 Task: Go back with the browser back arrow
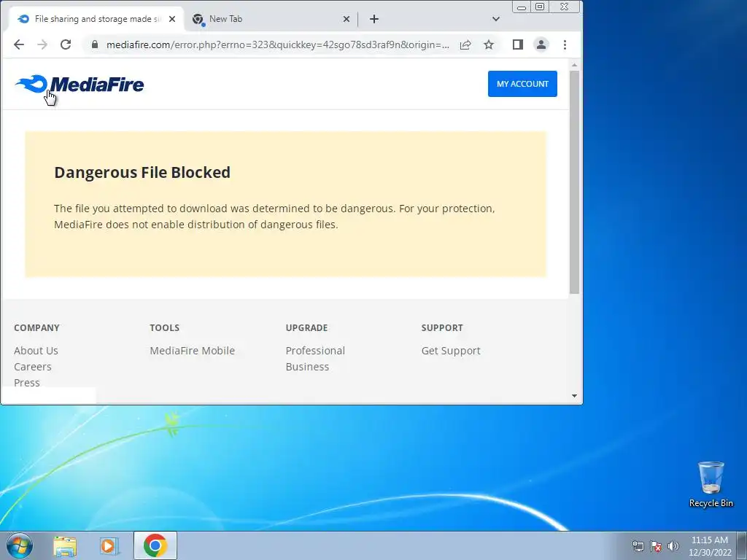[19, 44]
